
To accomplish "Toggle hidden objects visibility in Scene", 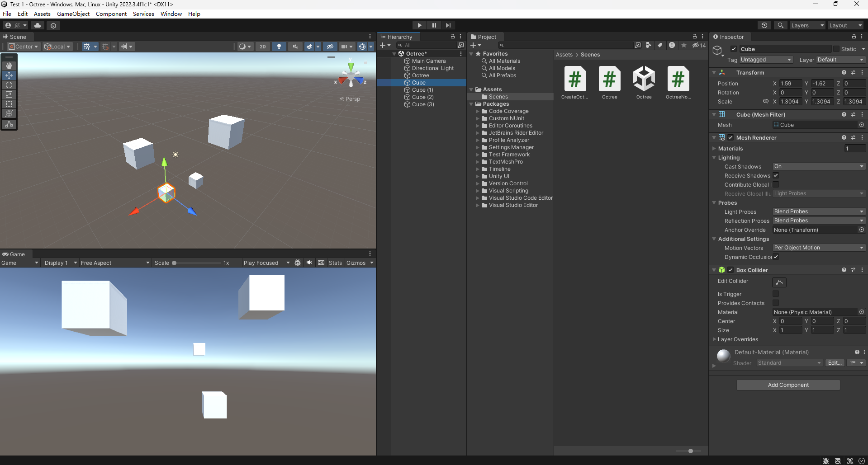I will pyautogui.click(x=330, y=47).
